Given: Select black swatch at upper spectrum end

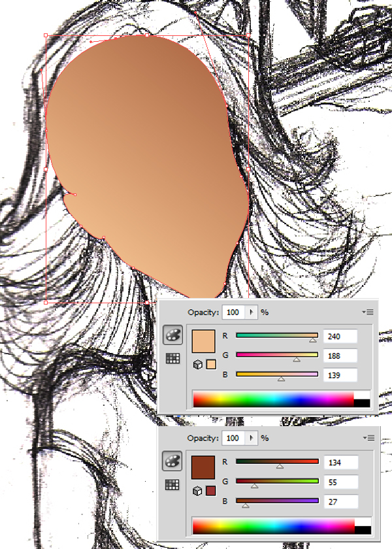Looking at the screenshot, I should pos(362,403).
